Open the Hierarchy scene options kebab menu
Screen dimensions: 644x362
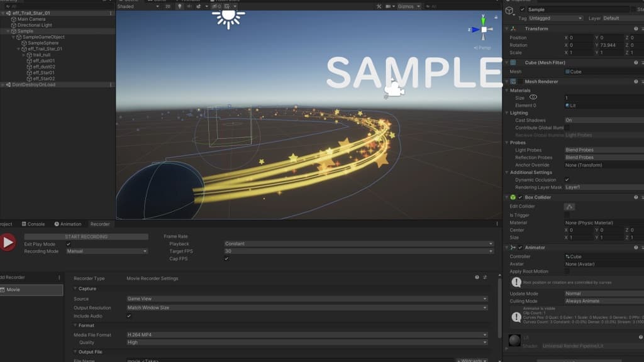(x=111, y=13)
